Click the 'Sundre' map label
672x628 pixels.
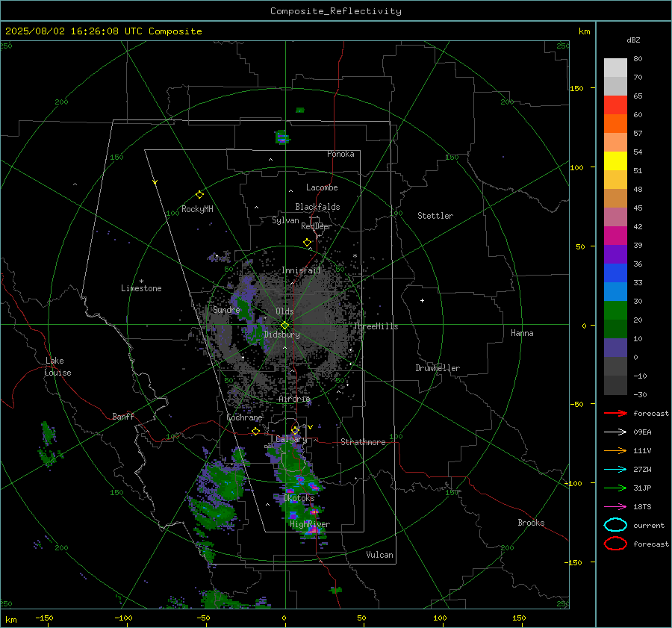point(226,310)
